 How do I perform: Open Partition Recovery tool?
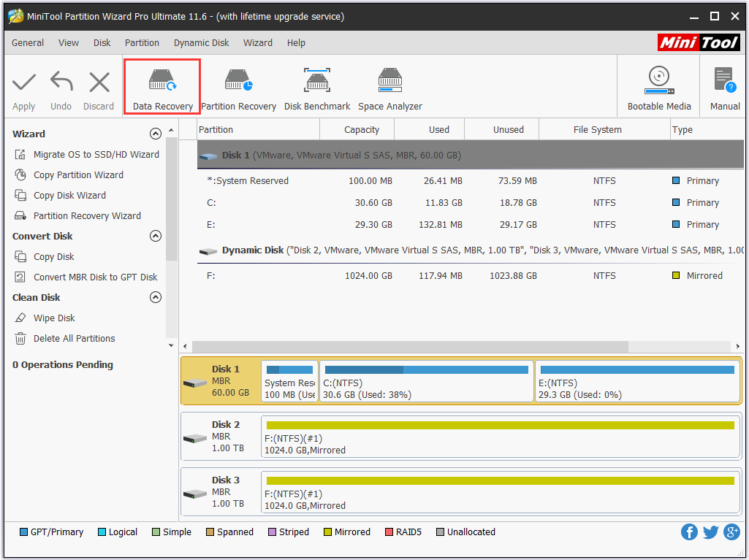coord(238,89)
